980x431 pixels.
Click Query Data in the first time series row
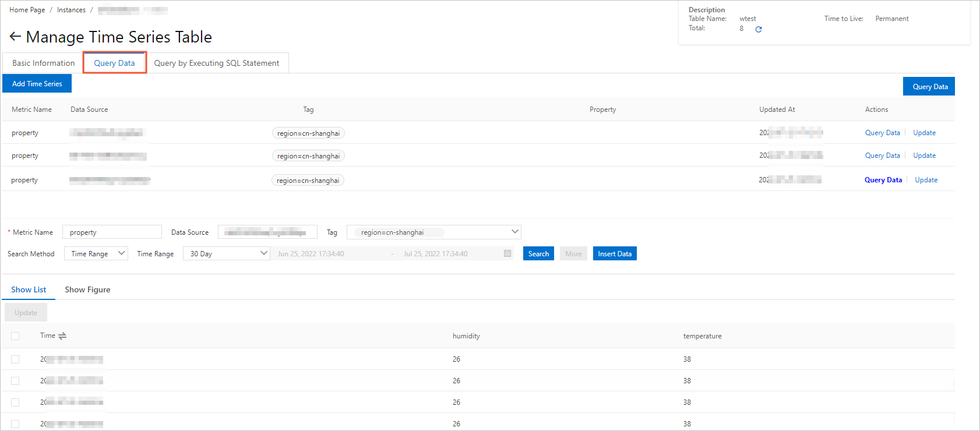coord(883,133)
